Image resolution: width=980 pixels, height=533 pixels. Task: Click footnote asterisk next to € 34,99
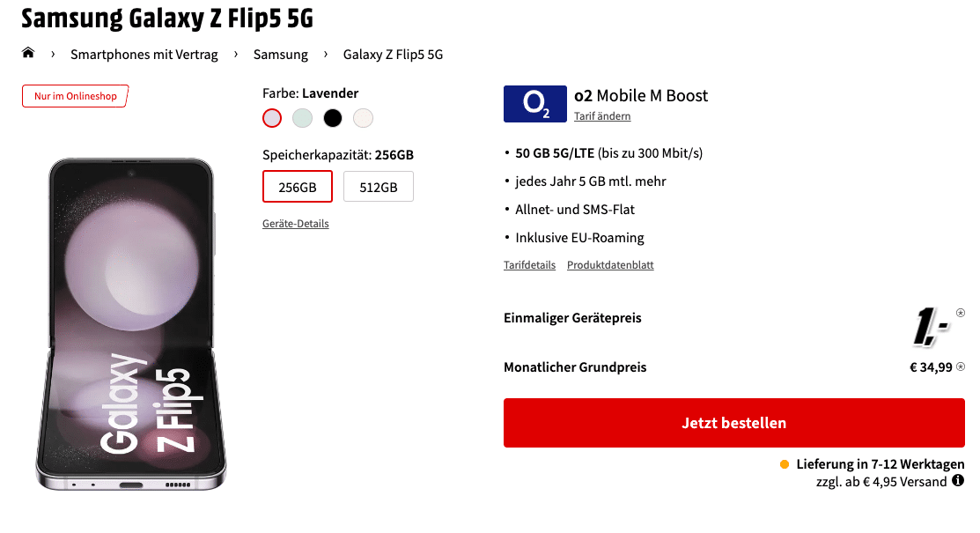click(x=961, y=366)
